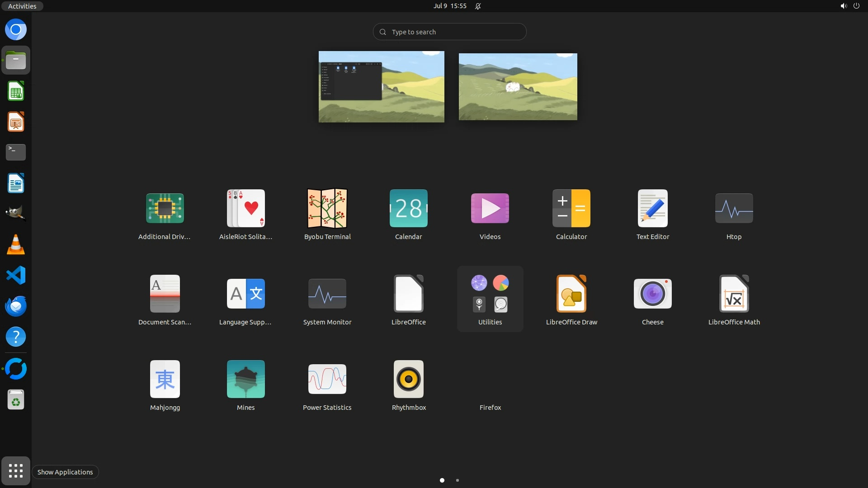Click the Type to search field

pyautogui.click(x=449, y=32)
